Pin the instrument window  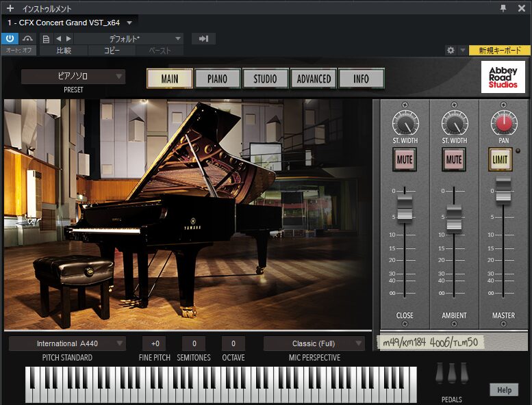[503, 8]
